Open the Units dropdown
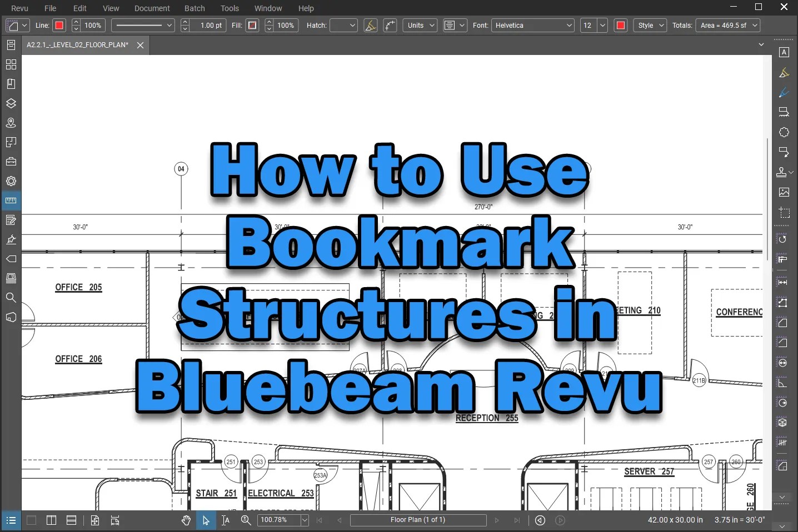 coord(419,25)
